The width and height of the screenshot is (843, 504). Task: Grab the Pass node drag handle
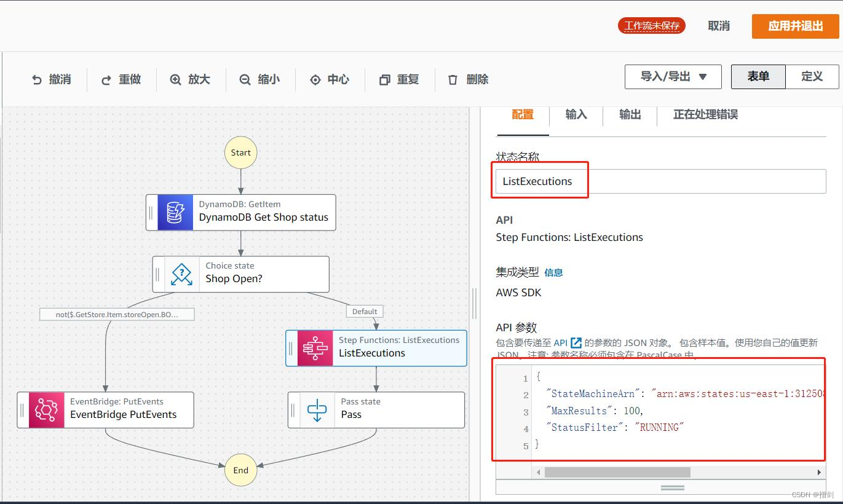293,410
